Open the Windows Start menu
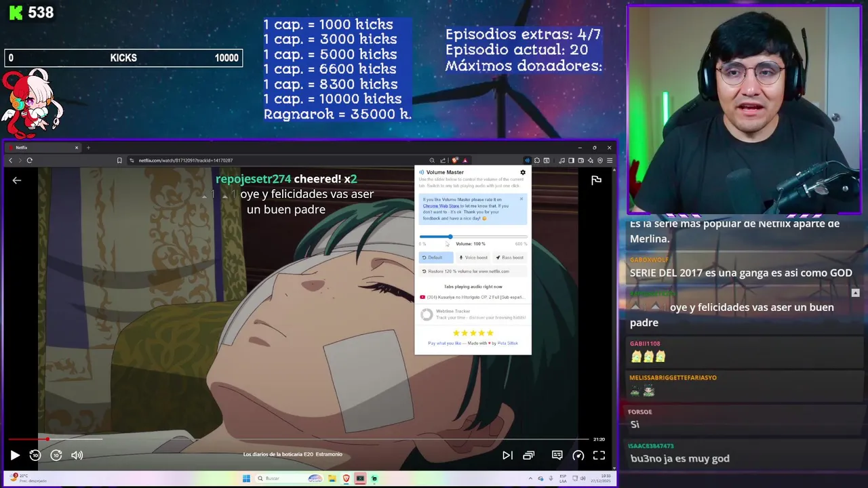The image size is (868, 488). pyautogui.click(x=246, y=479)
